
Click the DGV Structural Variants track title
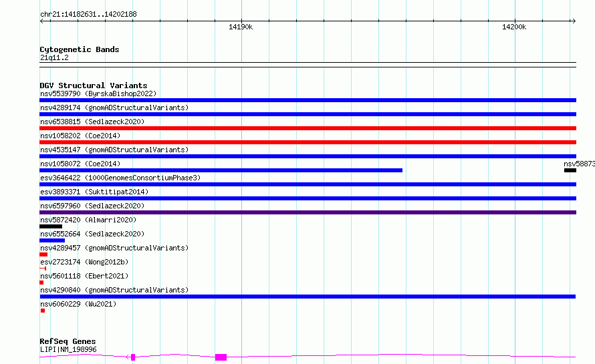click(94, 85)
